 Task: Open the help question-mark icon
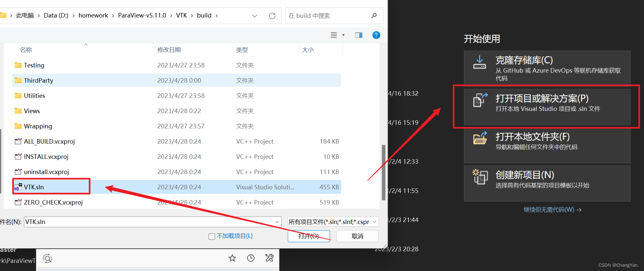click(x=376, y=35)
